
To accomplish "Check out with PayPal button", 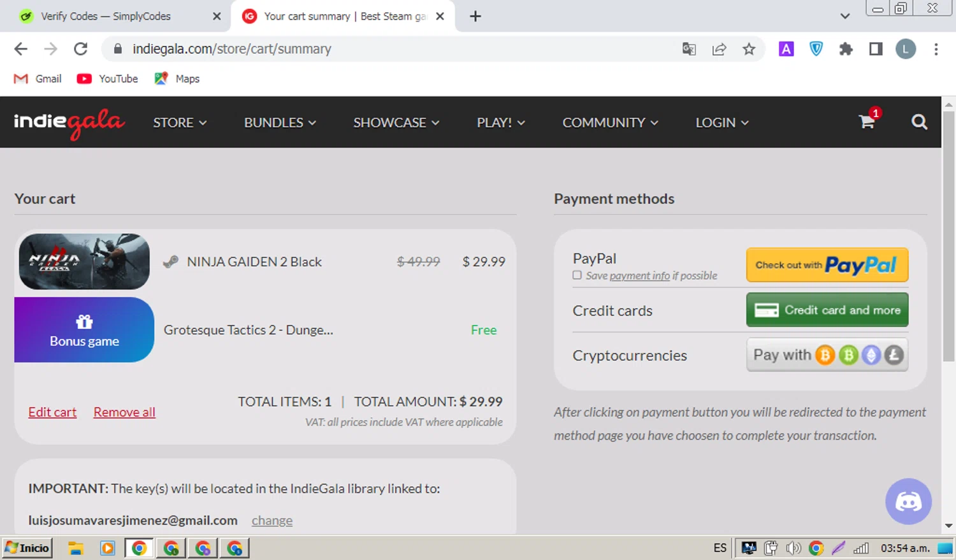I will [x=827, y=265].
